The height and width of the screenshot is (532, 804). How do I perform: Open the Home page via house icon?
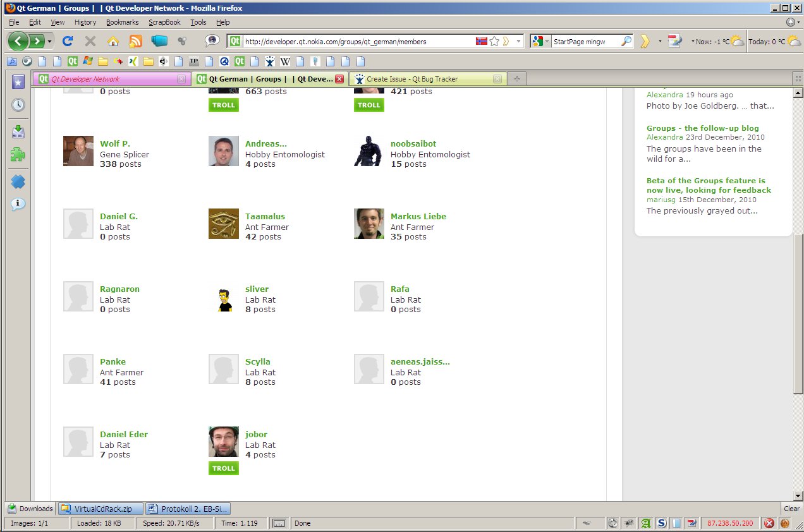click(x=113, y=41)
